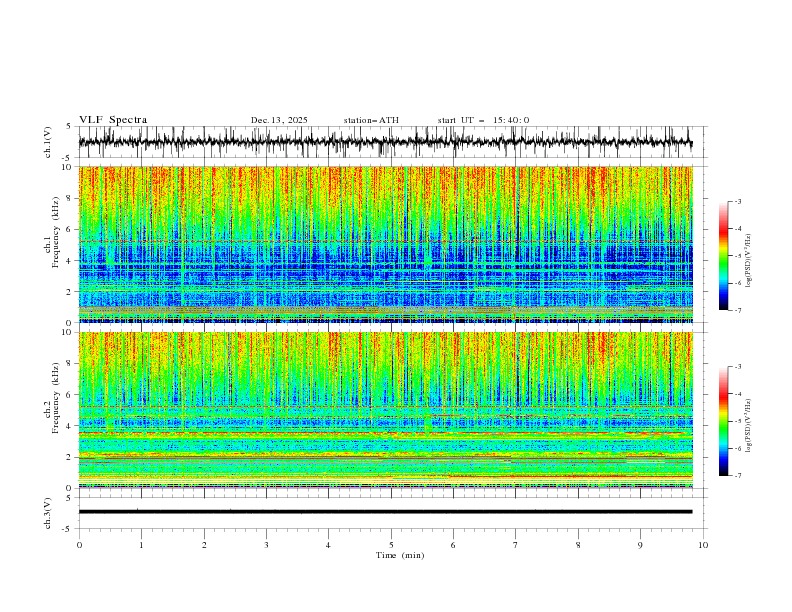792x612 pixels.
Task: Click the ch.1 "Frequency (kHz)" axis label
Action: click(56, 231)
